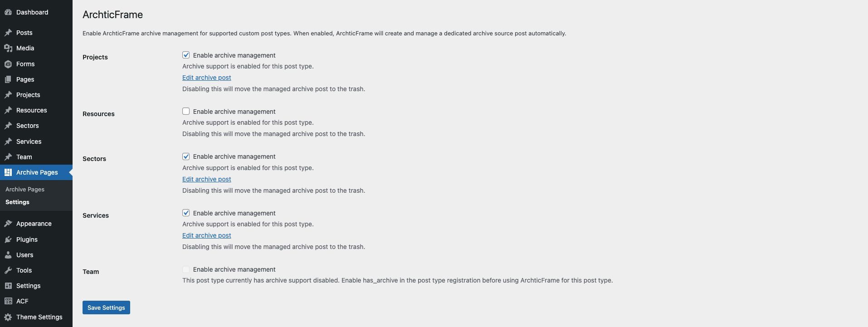The width and height of the screenshot is (868, 327).
Task: Open the Theme Settings gear icon
Action: [x=8, y=317]
